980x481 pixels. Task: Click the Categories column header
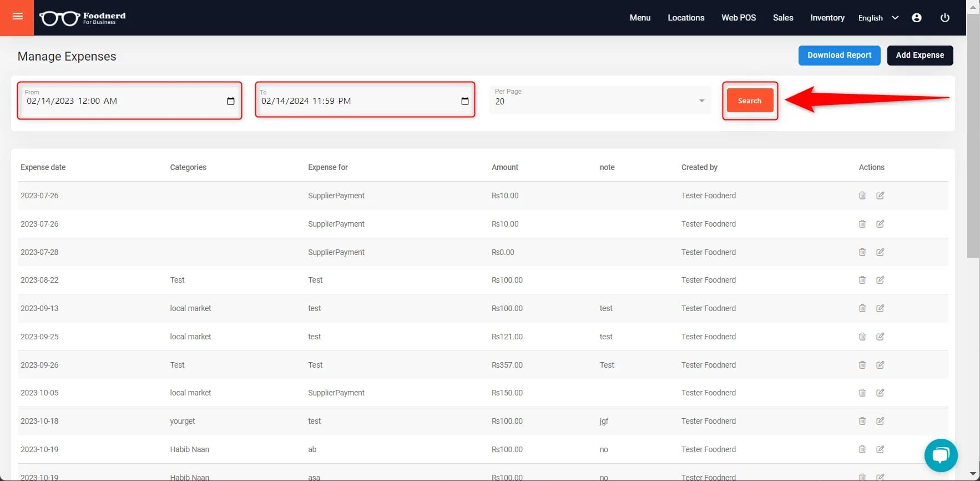point(188,167)
